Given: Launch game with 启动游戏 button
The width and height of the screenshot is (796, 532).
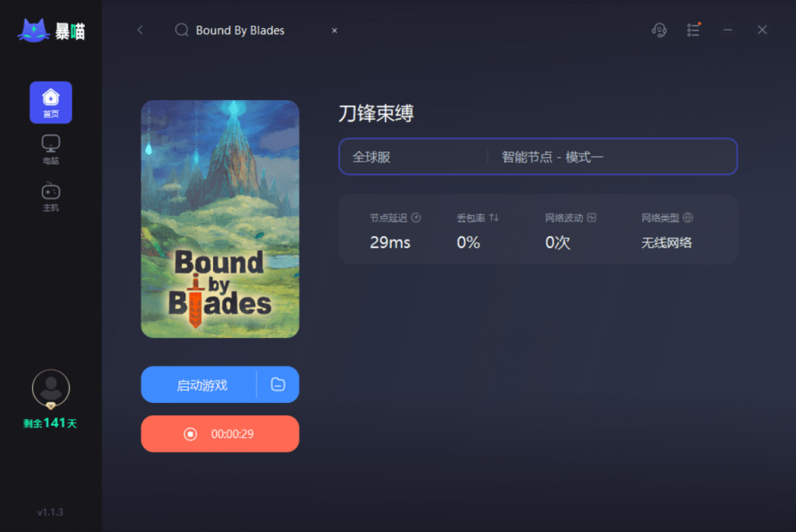Looking at the screenshot, I should pyautogui.click(x=200, y=384).
